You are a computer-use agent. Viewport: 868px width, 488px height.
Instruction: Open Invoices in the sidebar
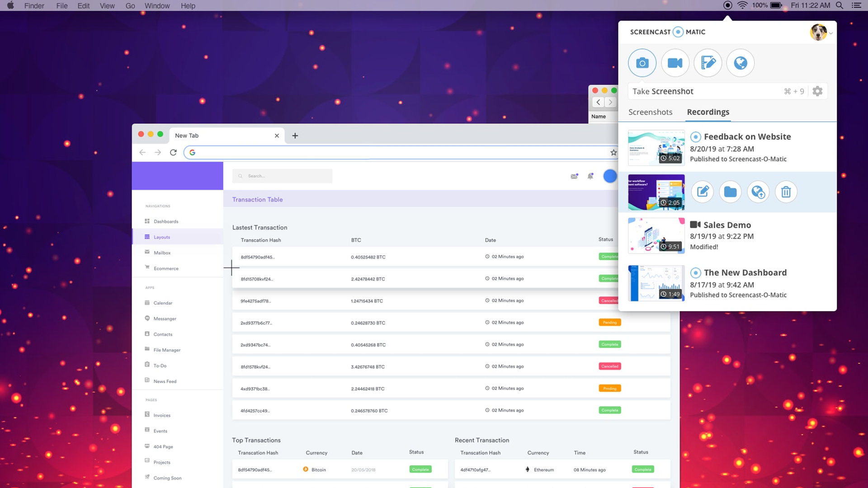[161, 415]
